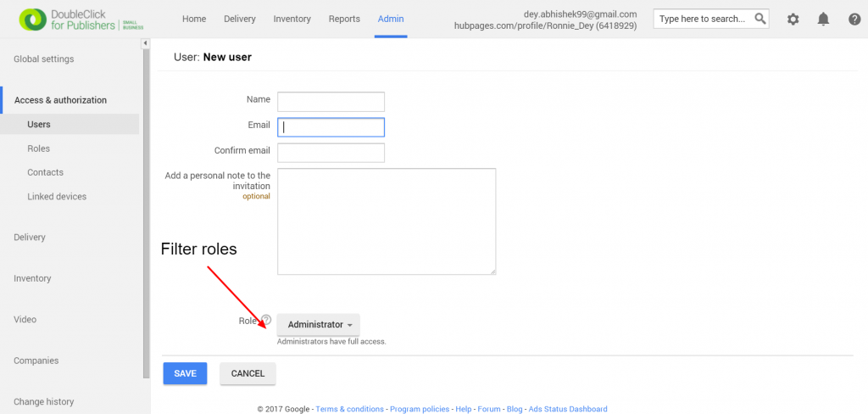Expand the Delivery section in sidebar
This screenshot has height=414, width=868.
(30, 238)
